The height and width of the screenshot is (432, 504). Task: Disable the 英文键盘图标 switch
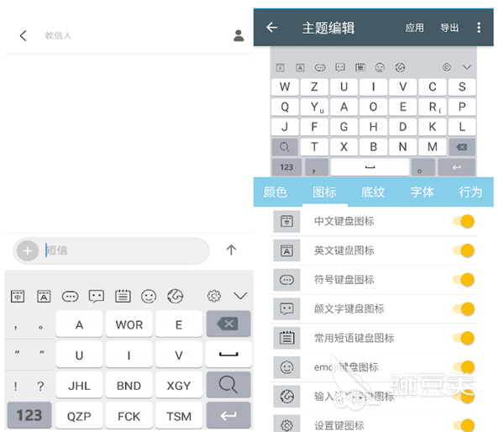pyautogui.click(x=465, y=250)
